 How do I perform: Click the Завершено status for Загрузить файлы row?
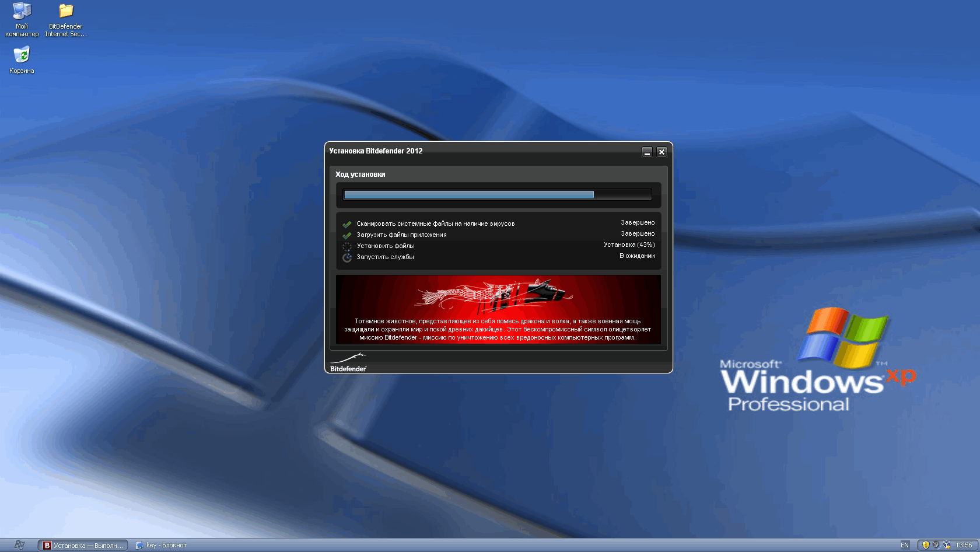(638, 233)
